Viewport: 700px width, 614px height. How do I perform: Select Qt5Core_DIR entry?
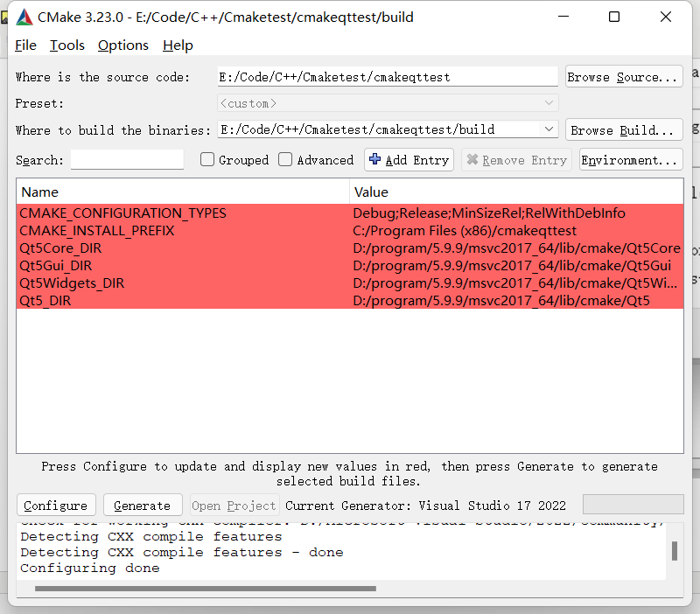pos(60,248)
